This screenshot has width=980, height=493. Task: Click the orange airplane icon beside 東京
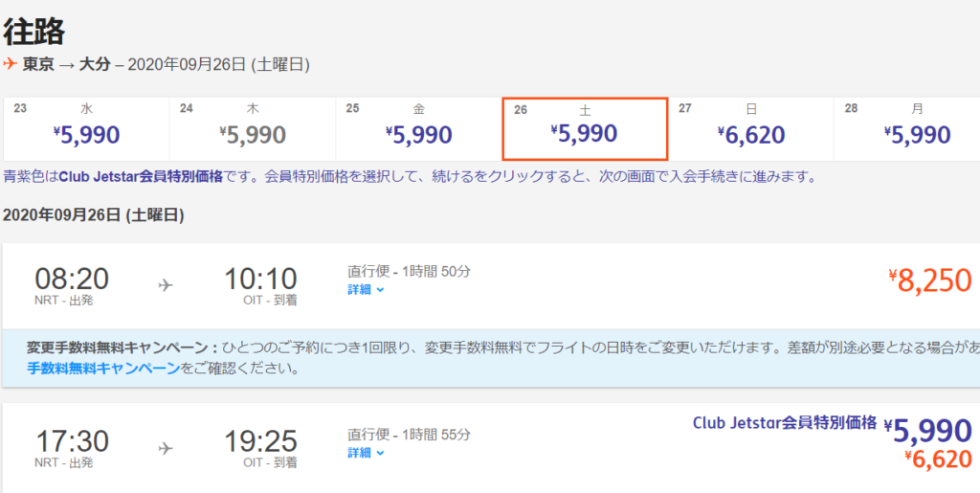(x=11, y=64)
